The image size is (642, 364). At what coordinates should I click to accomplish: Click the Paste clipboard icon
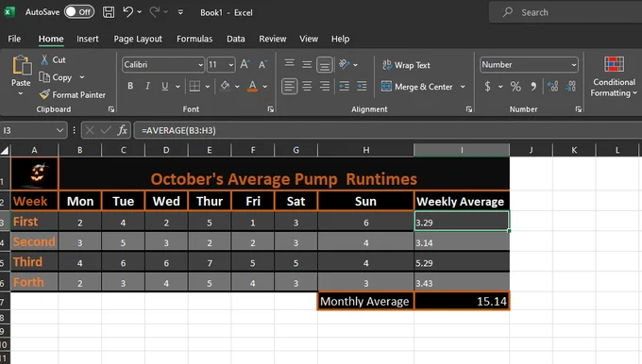[22, 65]
